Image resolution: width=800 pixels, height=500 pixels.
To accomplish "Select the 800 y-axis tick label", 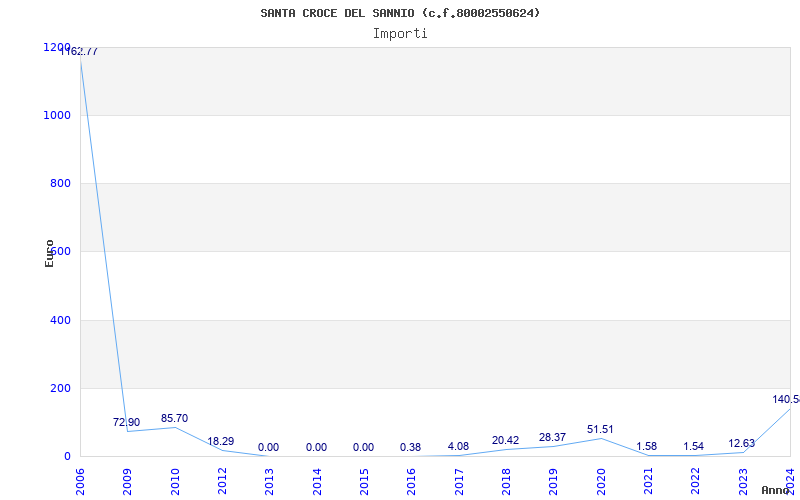I will coord(60,183).
